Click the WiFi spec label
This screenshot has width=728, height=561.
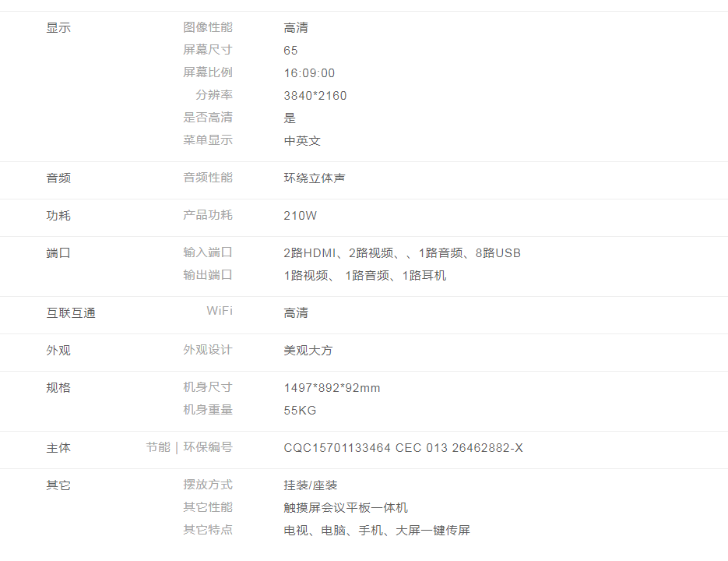(220, 312)
